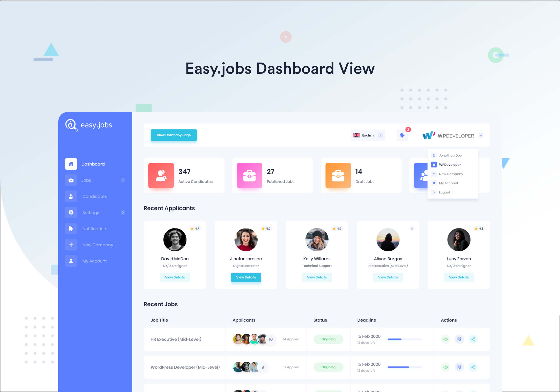The image size is (560, 392).
Task: Click the share icon for HR Executive job
Action: [x=473, y=339]
